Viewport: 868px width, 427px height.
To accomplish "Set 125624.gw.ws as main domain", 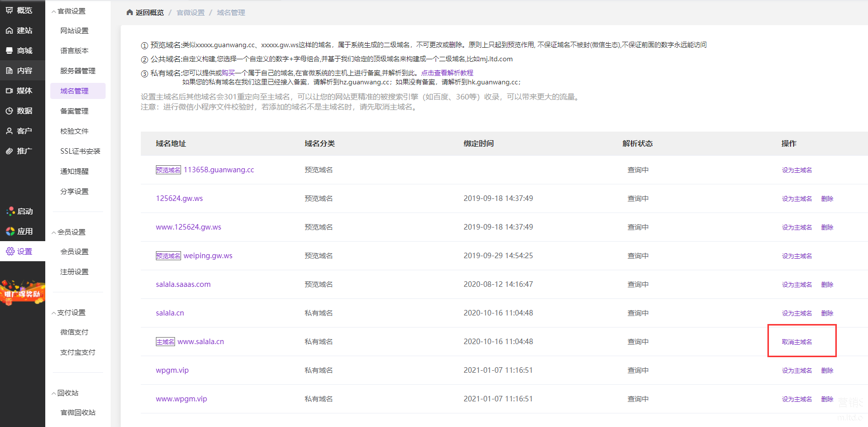I will [797, 199].
